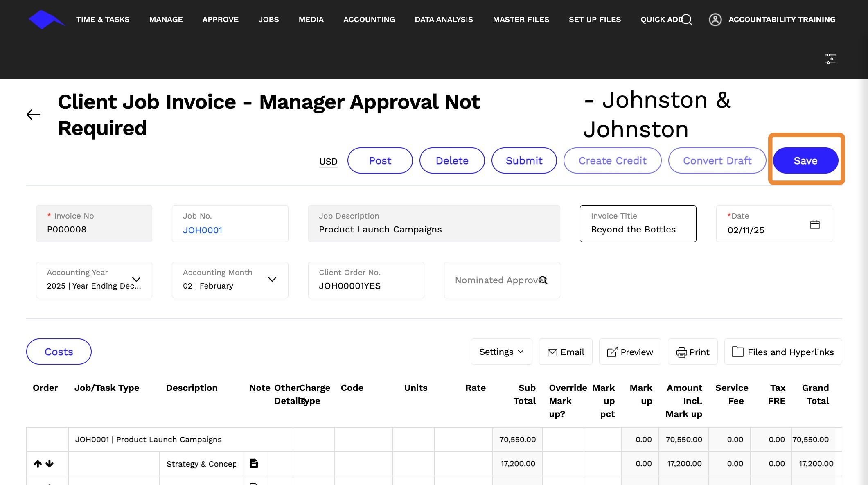This screenshot has height=485, width=868.
Task: Open the MASTER FILES menu
Action: 521,20
